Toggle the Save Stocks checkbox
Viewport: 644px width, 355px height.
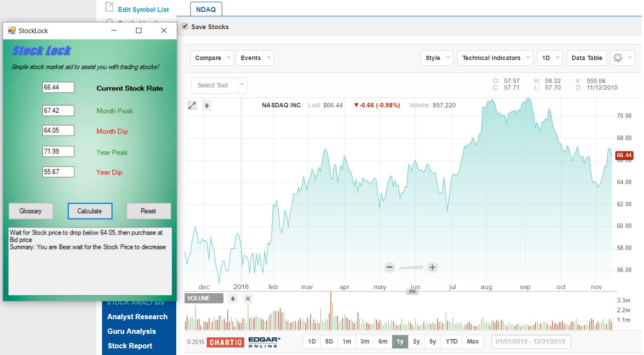coord(185,26)
